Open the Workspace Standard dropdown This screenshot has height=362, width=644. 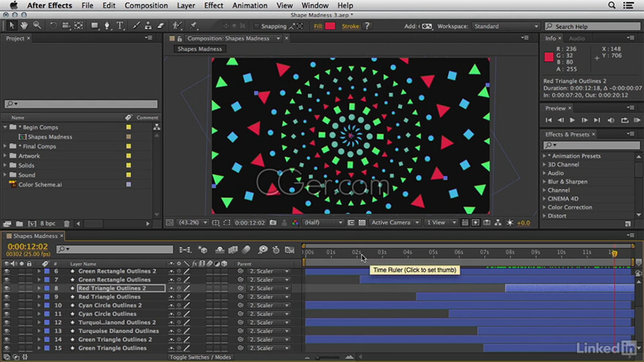point(505,26)
